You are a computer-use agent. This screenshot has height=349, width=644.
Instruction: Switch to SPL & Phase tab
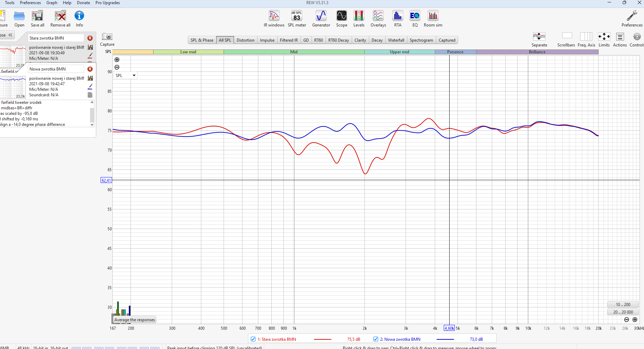click(x=202, y=40)
